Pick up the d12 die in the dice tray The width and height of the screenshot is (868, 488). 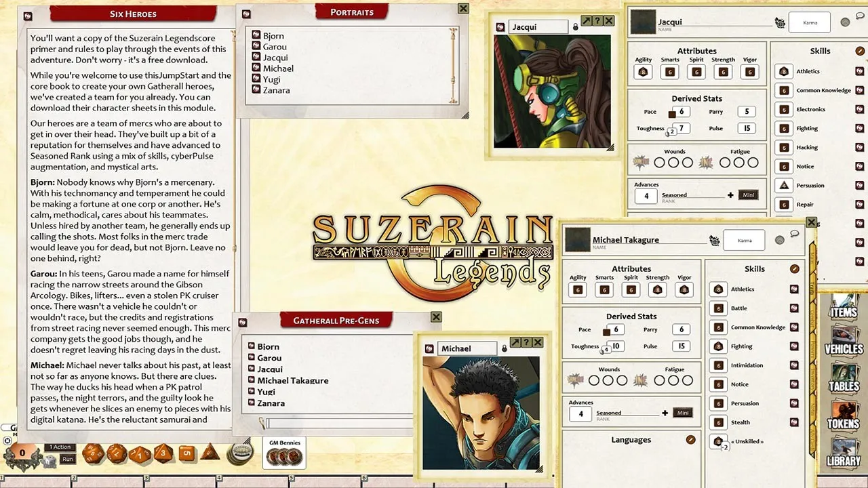(x=117, y=452)
